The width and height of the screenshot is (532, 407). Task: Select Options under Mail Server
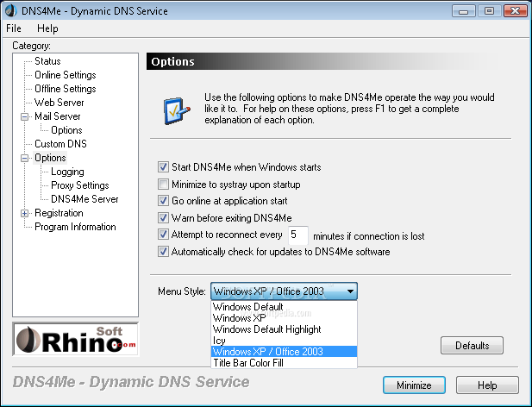point(66,130)
